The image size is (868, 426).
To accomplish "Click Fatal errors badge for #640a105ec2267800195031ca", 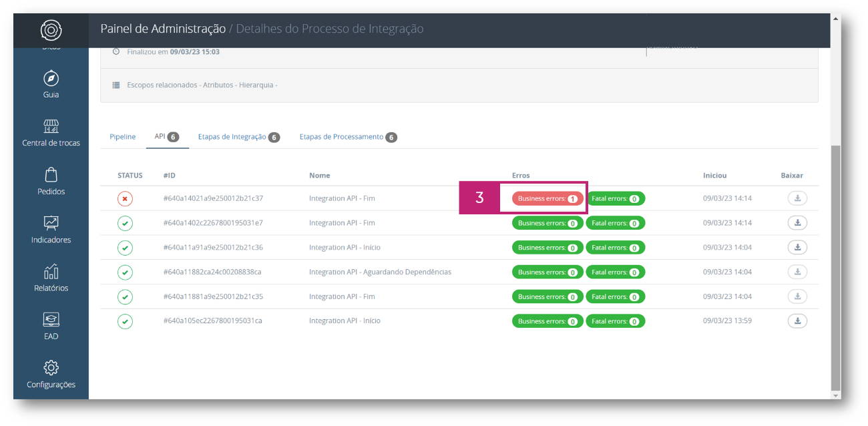I will pyautogui.click(x=616, y=321).
